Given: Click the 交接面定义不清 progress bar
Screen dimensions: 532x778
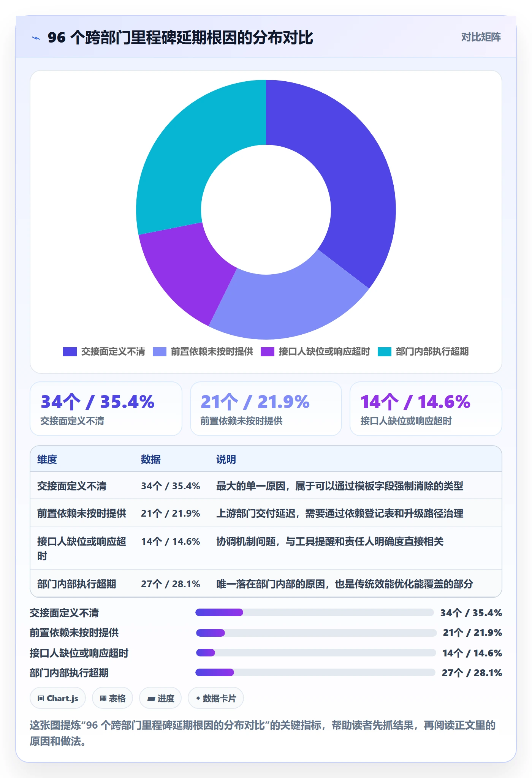Looking at the screenshot, I should 314,612.
